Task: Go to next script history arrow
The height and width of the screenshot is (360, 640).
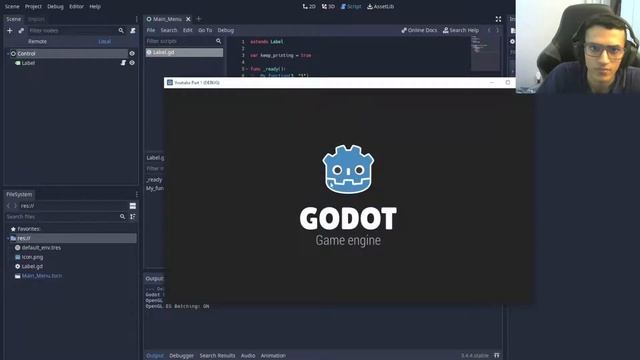Action: tap(498, 30)
